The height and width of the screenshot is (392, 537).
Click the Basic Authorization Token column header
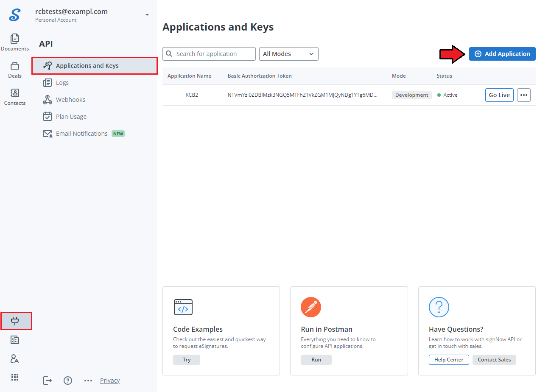(x=260, y=76)
